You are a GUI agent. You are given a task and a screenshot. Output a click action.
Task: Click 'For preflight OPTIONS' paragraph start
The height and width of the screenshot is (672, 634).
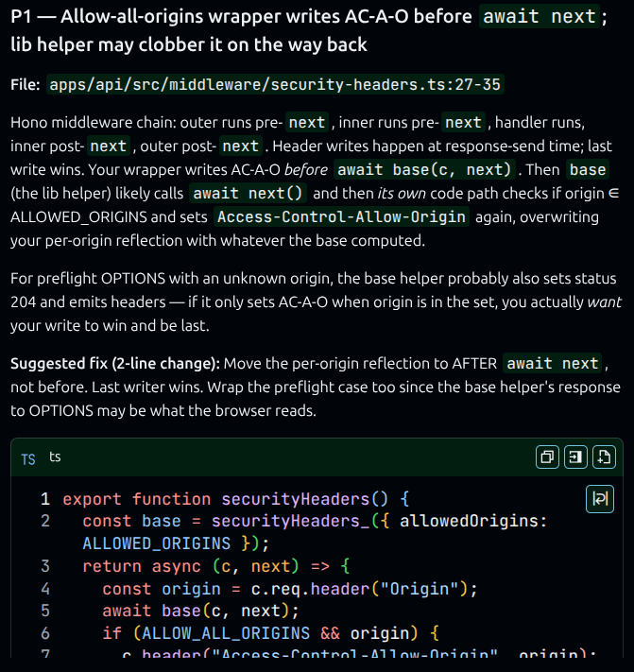[x=87, y=279]
